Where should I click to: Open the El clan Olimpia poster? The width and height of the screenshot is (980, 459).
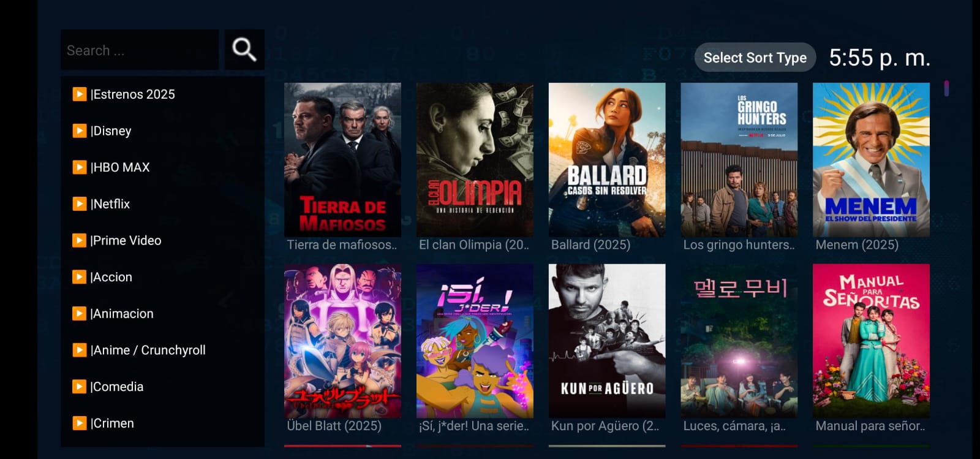[475, 159]
